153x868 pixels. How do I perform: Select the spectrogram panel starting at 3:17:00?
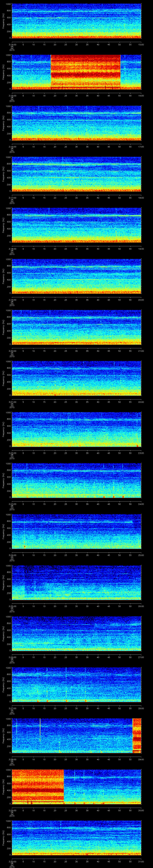pyautogui.click(x=76, y=174)
